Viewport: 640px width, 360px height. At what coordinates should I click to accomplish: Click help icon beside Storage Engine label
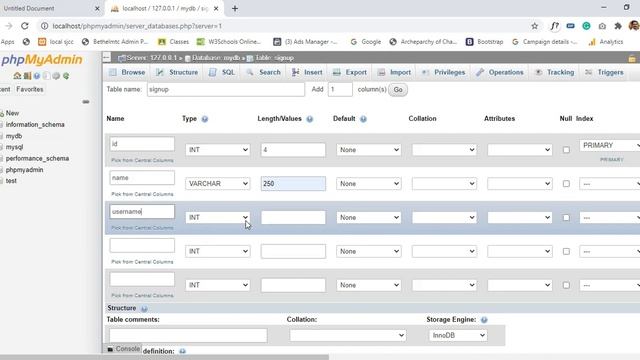click(x=484, y=320)
